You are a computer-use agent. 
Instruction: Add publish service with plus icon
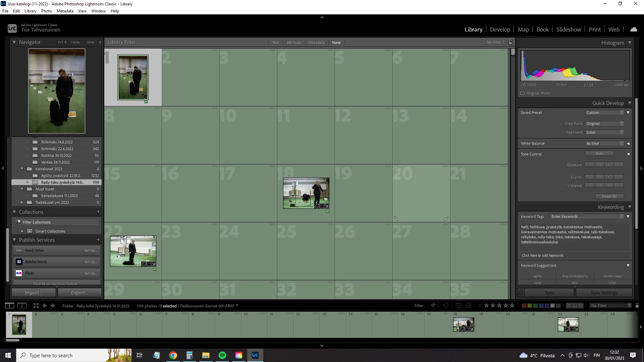98,240
